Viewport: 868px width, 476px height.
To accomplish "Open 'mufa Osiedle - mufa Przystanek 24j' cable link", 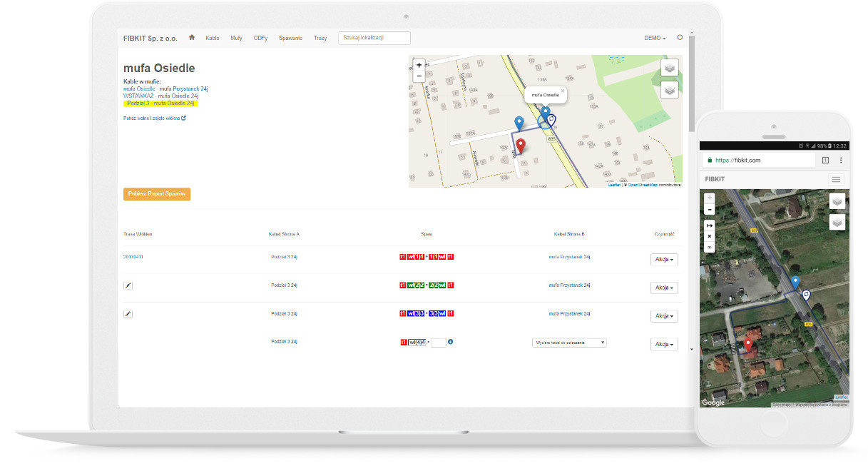I will pyautogui.click(x=165, y=88).
